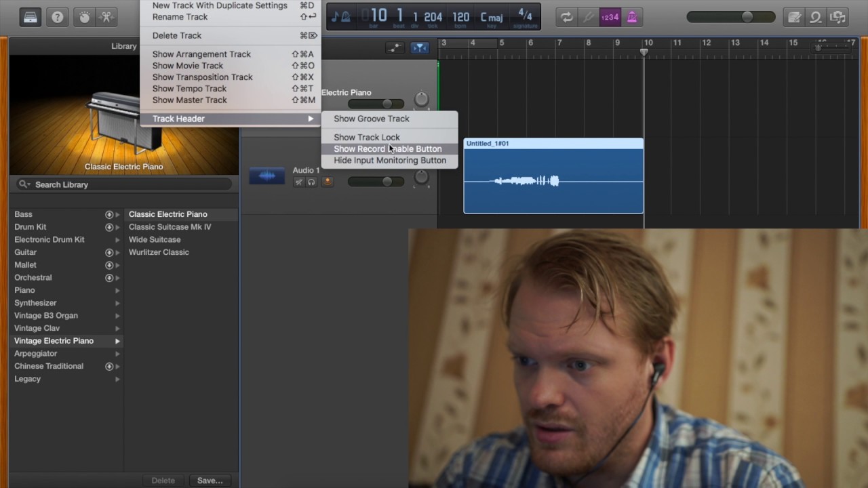Click download icon next to Orchestral

point(109,278)
